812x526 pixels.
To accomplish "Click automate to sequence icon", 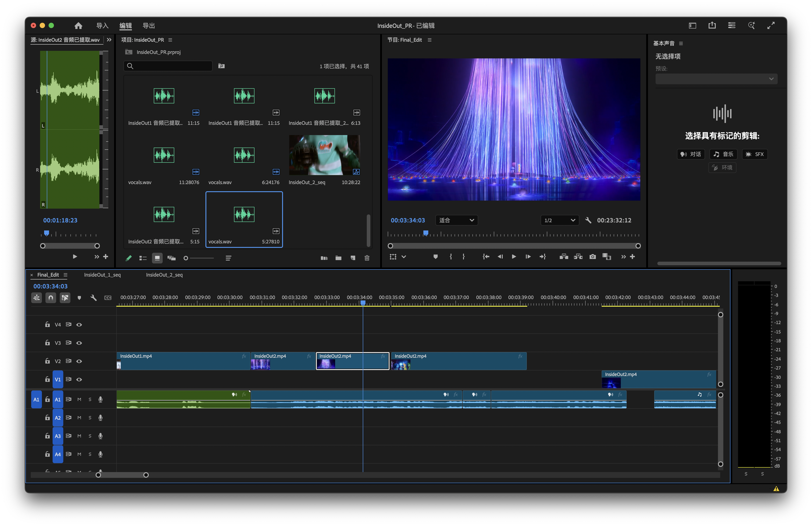I will point(324,258).
